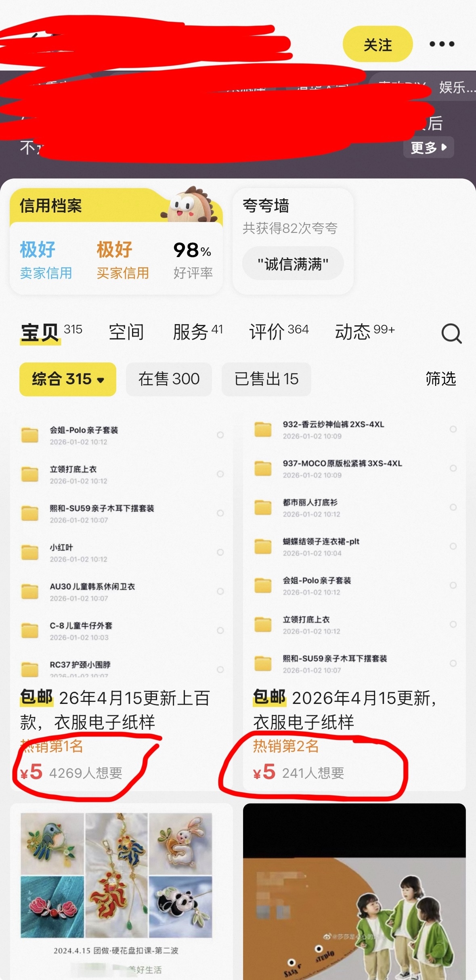
Task: View 买家信用 buyer credit rating
Action: (x=123, y=260)
